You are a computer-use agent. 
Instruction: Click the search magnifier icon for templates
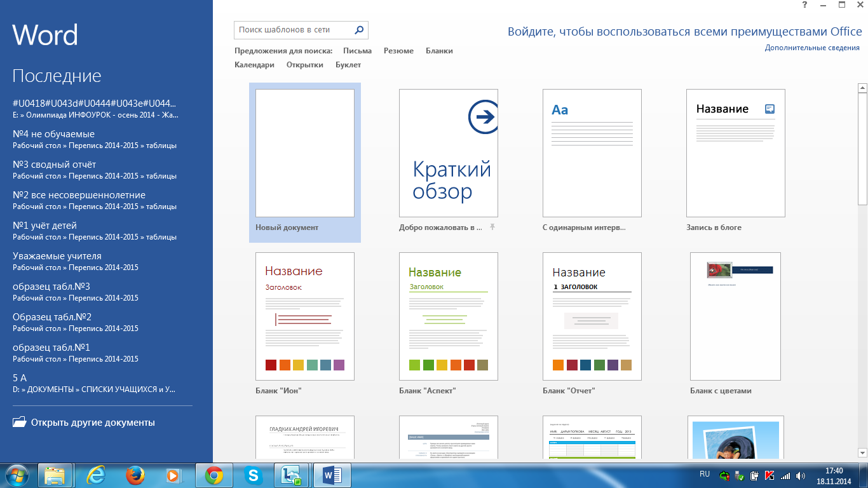tap(359, 30)
